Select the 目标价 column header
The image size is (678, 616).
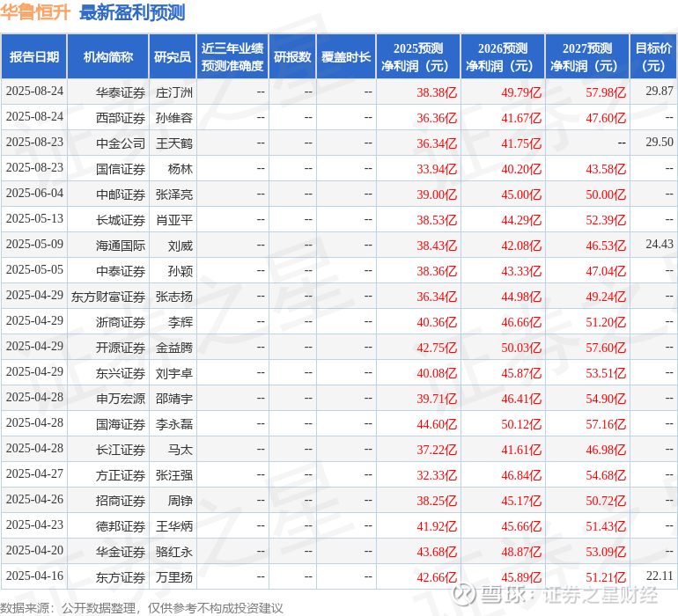tap(653, 56)
